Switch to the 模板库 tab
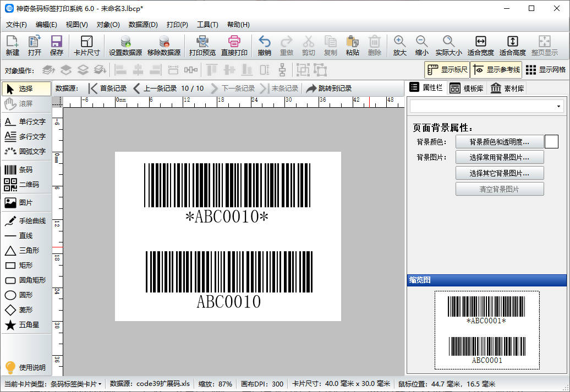570x392 pixels. 467,89
